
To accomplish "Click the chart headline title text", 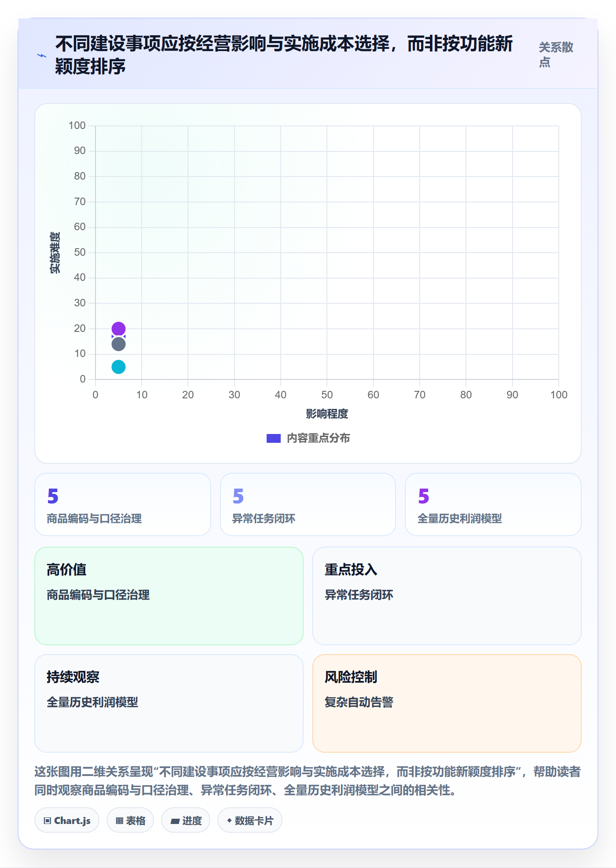I will coord(284,55).
